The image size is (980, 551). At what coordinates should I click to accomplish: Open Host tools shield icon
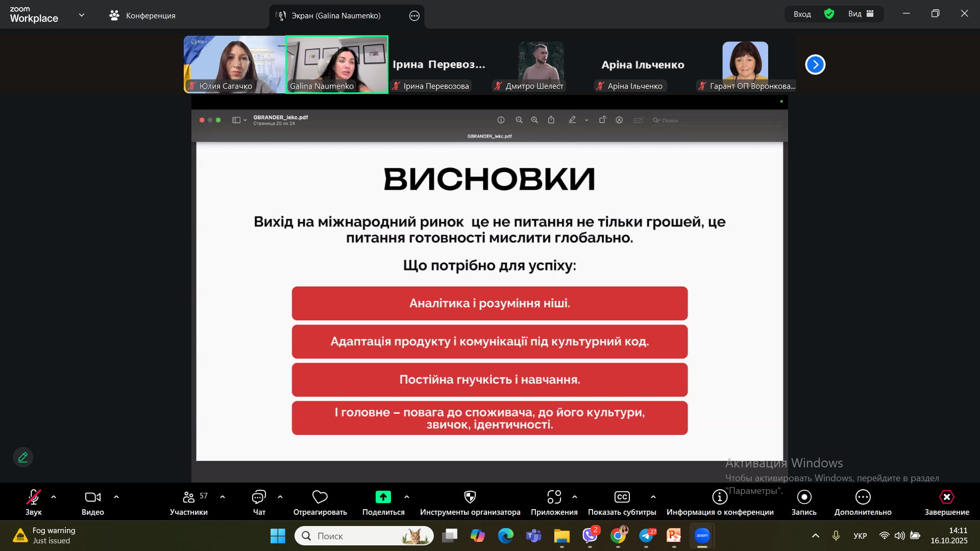point(470,497)
